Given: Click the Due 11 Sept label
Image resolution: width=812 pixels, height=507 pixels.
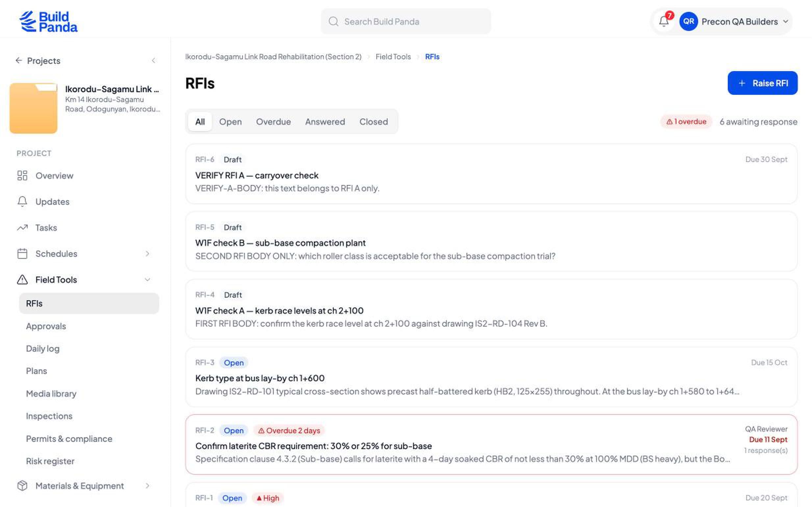Looking at the screenshot, I should 768,439.
